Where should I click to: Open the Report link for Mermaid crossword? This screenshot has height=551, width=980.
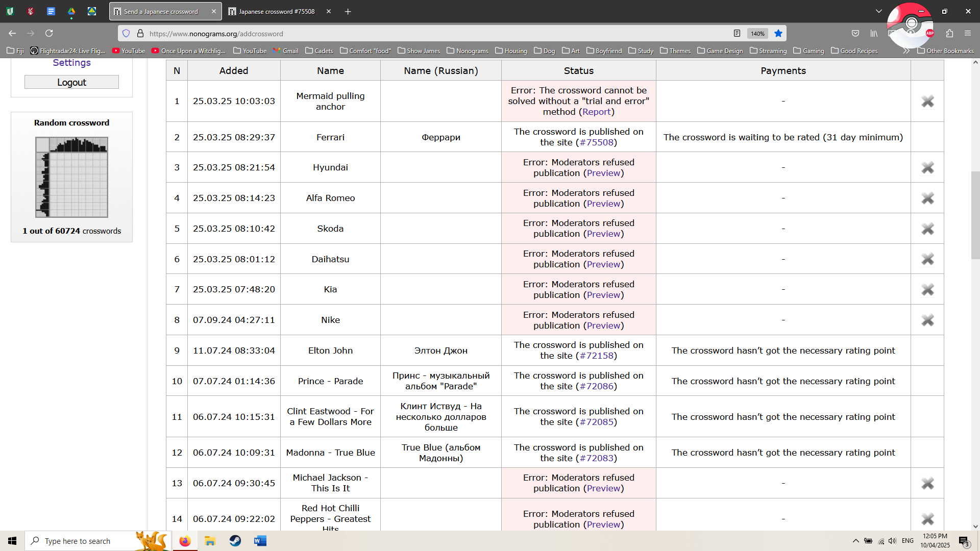596,112
